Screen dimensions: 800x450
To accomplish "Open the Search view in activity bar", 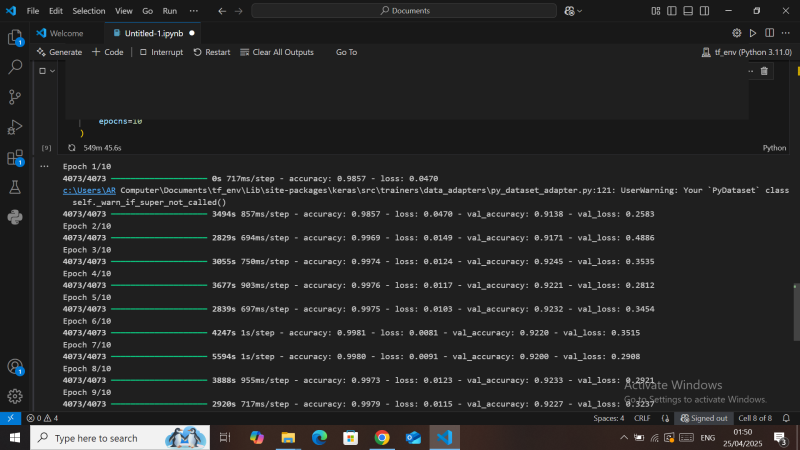I will (15, 67).
